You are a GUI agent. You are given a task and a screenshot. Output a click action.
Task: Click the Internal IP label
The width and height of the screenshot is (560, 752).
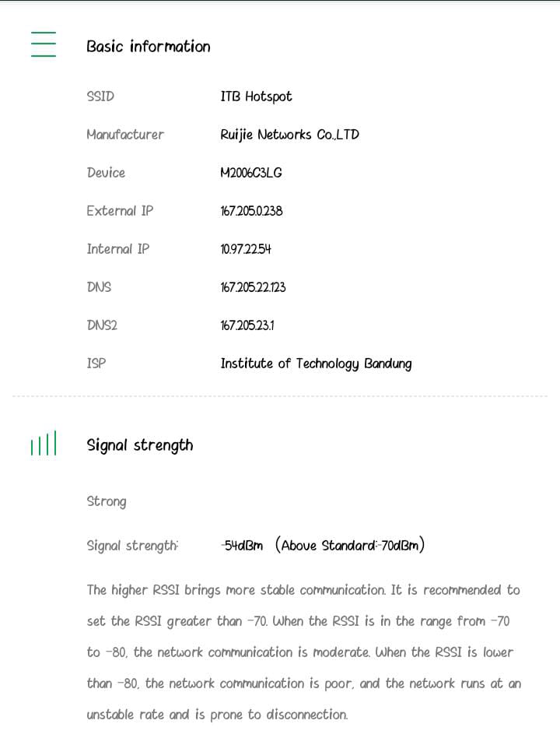pos(117,249)
